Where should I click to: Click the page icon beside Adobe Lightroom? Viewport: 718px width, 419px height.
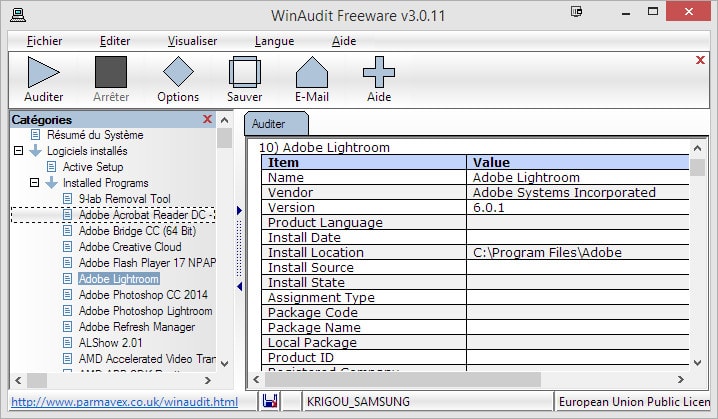(x=67, y=279)
